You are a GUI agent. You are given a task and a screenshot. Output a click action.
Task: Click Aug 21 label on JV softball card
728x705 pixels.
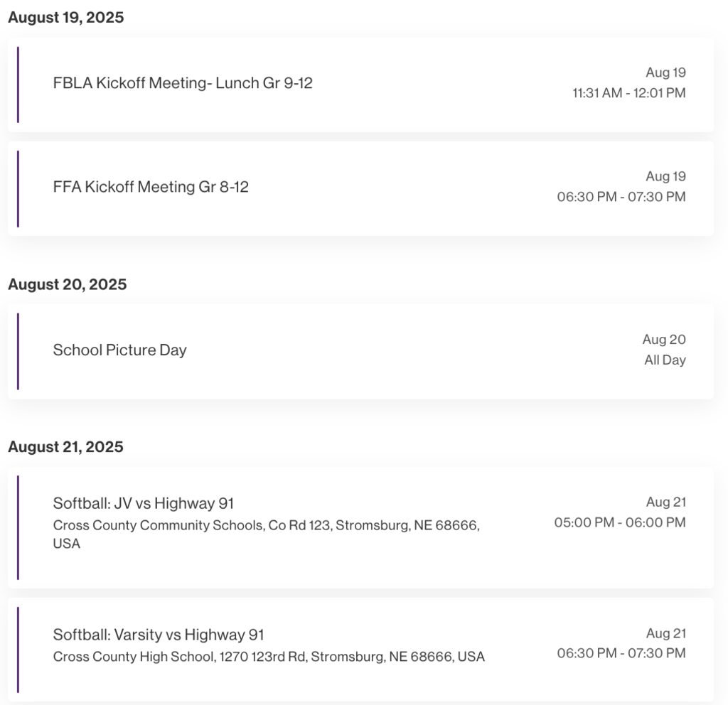[665, 502]
